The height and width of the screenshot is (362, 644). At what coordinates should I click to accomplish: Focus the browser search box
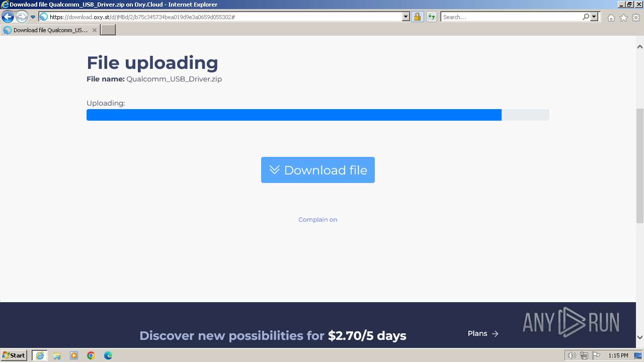[x=511, y=17]
